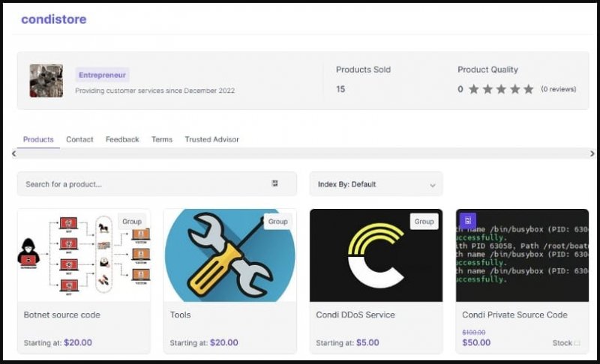This screenshot has height=364, width=600.
Task: Click the first star in the Product Quality rating
Action: coord(473,89)
